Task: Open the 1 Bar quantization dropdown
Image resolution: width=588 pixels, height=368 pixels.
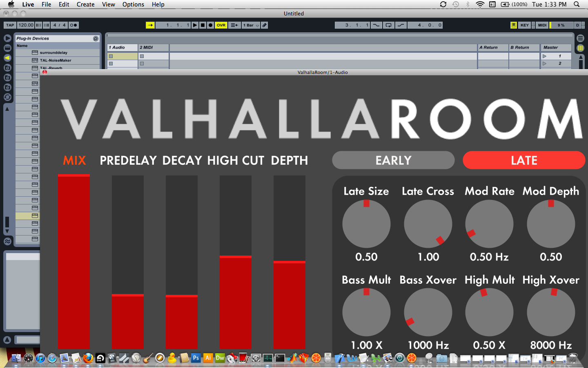Action: [251, 25]
